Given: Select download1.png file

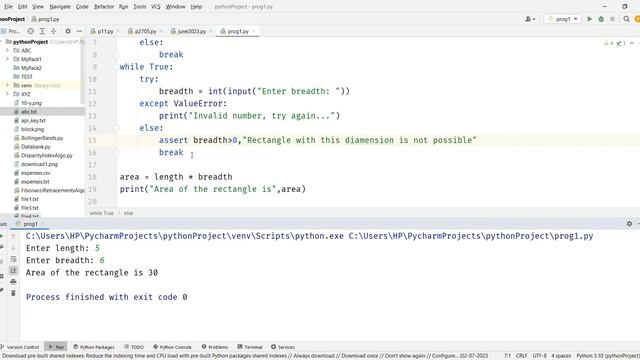Looking at the screenshot, I should point(39,164).
